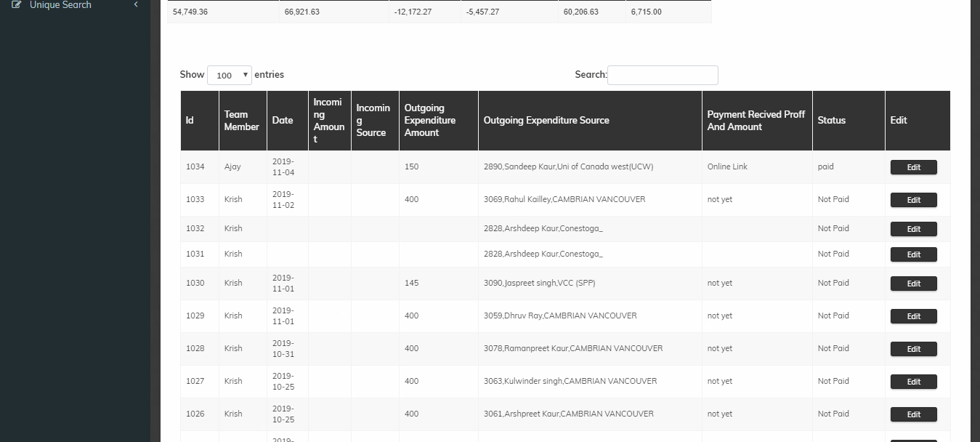The height and width of the screenshot is (442, 980).
Task: Collapse the Unique Search sidebar chevron
Action: [136, 5]
